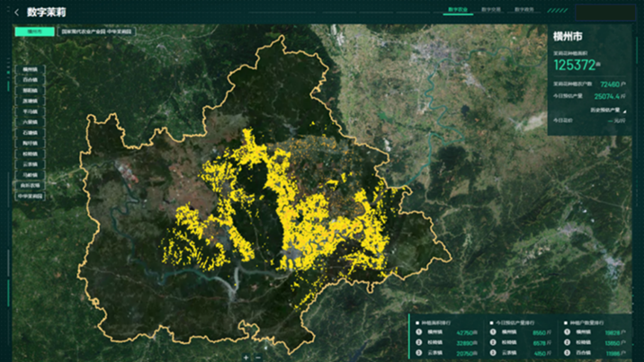Click rank 1 badge in 种植户数量排行

(x=567, y=331)
